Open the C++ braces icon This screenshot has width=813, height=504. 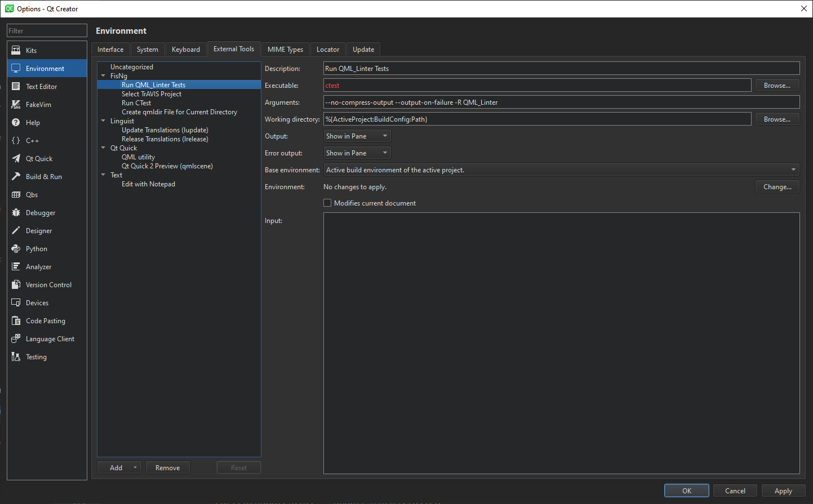click(x=16, y=140)
